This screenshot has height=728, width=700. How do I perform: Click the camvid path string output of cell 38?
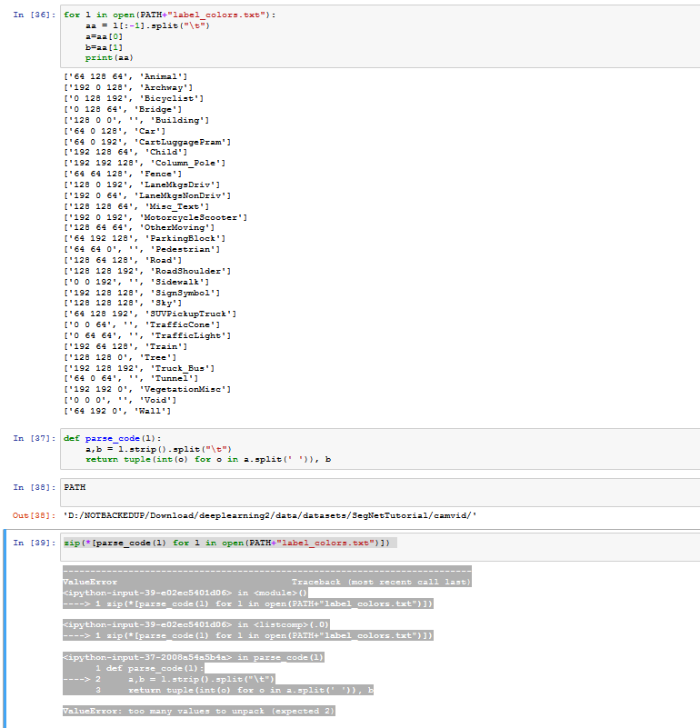coord(271,515)
